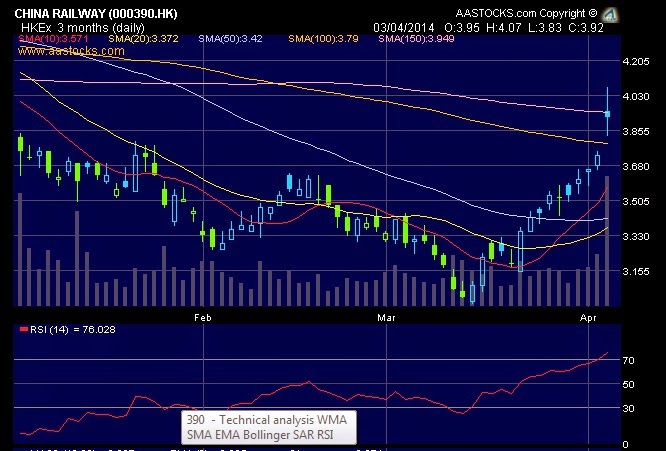The image size is (666, 451).
Task: Click the close price C:3.92
Action: coord(586,28)
